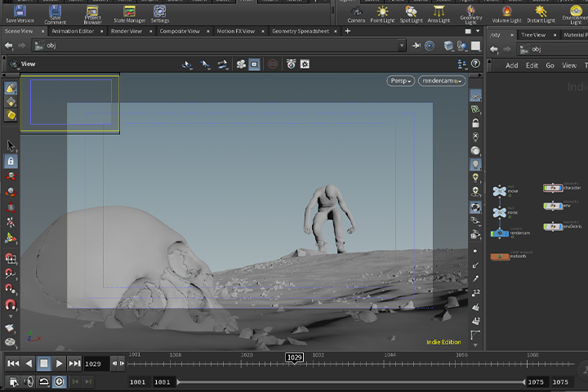This screenshot has width=588, height=392.
Task: Click frame 1029 marker on the timeline
Action: coord(294,358)
